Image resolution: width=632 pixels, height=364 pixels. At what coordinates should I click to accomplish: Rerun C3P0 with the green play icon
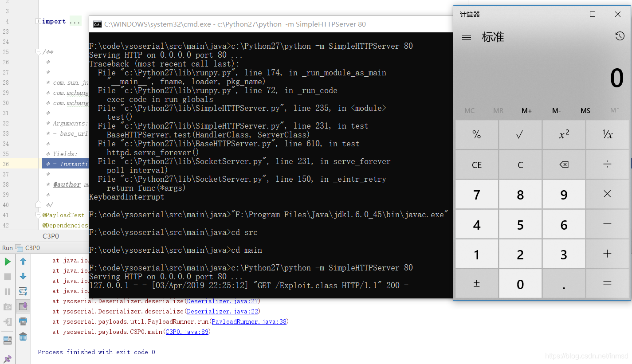pos(8,262)
